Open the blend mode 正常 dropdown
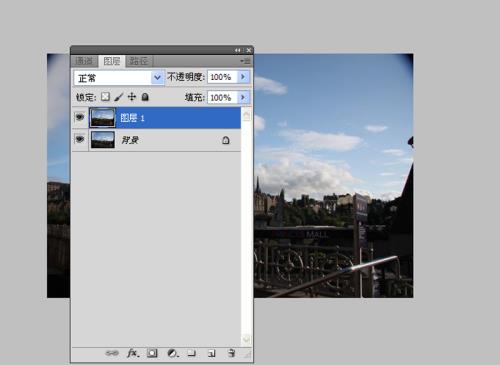Image resolution: width=500 pixels, height=365 pixels. 119,78
